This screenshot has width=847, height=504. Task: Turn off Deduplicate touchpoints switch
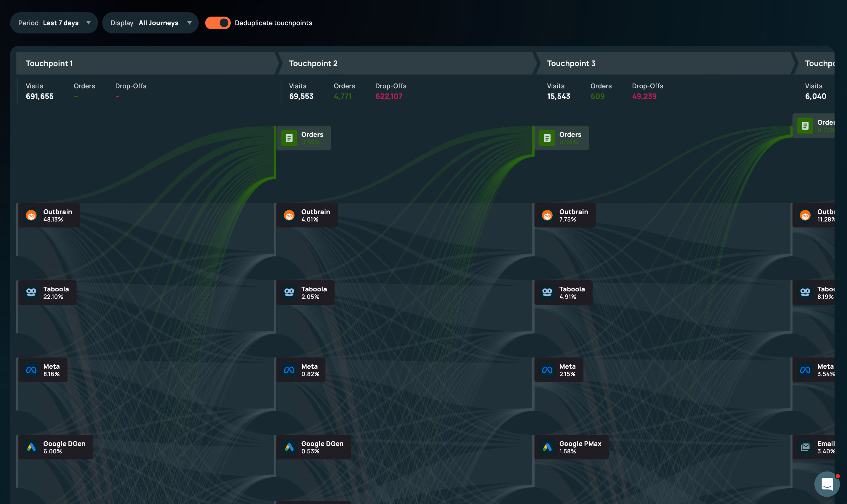pyautogui.click(x=218, y=23)
